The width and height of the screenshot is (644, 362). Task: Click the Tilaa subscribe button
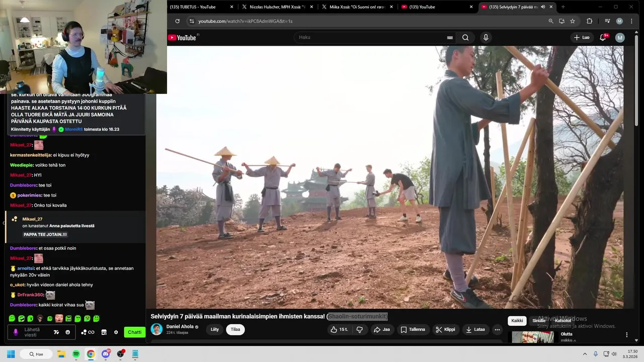(235, 329)
